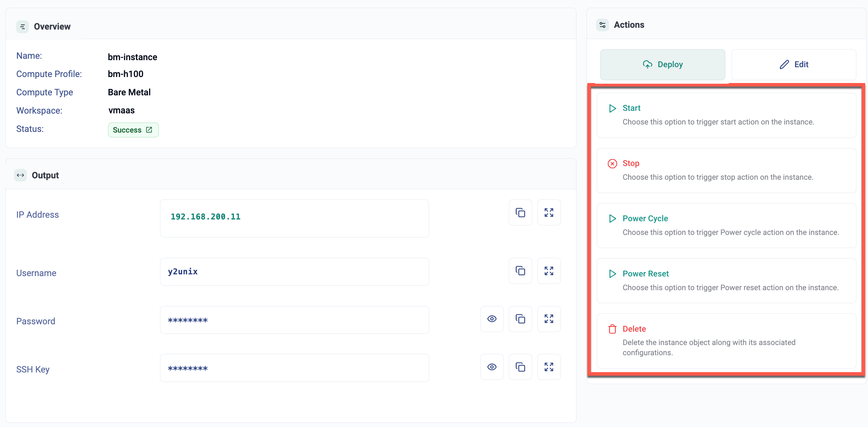
Task: Click the Actions panel settings icon
Action: (602, 25)
